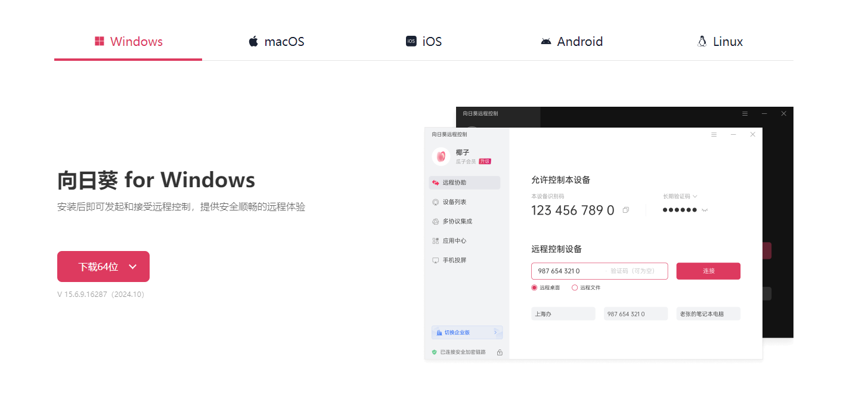The image size is (868, 412).
Task: Click the 切换企业版 banner
Action: click(467, 332)
